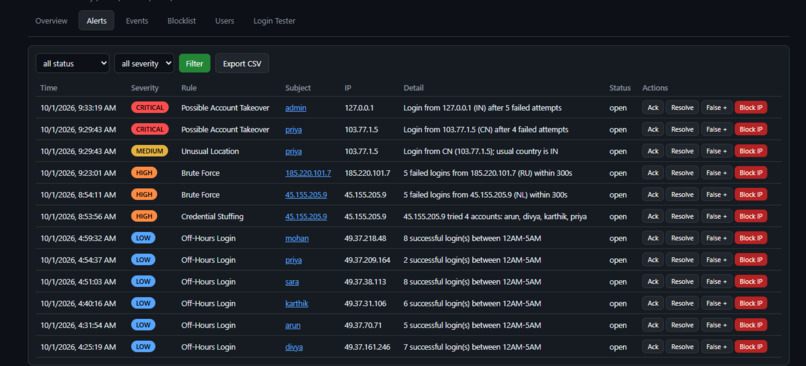Click timestamp 10/1/2026, 9:33:19 AM
The height and width of the screenshot is (366, 806).
(78, 108)
